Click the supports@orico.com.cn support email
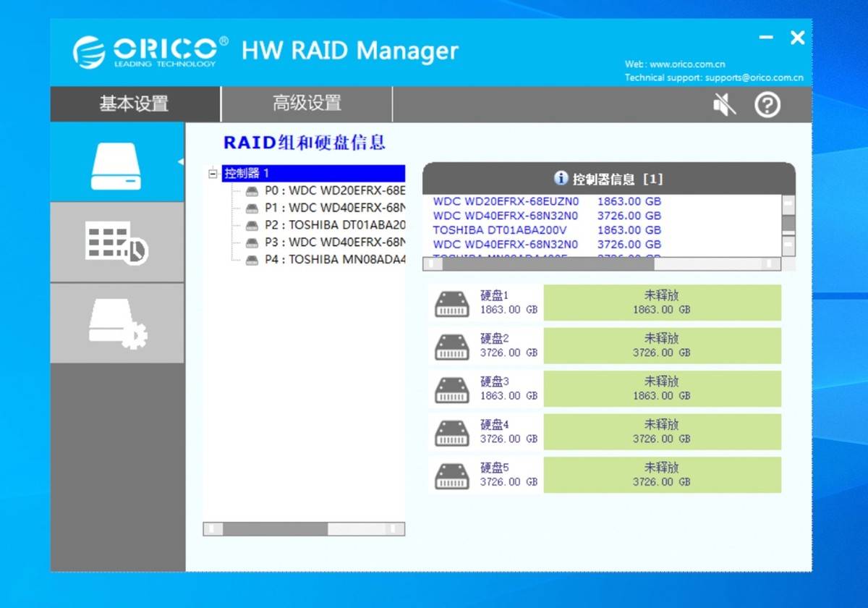This screenshot has width=868, height=608. coord(754,78)
